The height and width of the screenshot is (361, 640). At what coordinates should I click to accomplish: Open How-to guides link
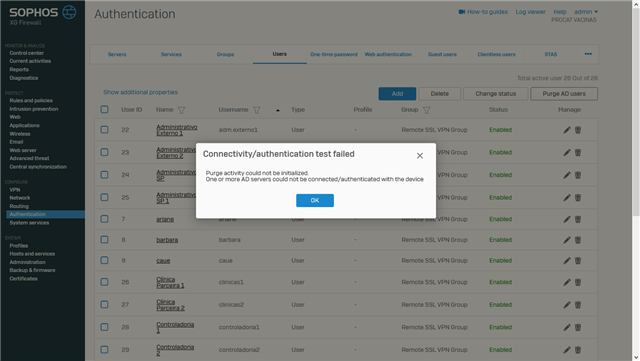(483, 12)
